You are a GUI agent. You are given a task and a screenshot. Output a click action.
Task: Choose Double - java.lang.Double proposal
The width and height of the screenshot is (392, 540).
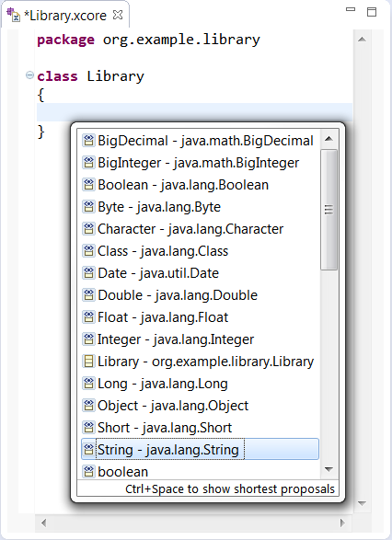point(200,295)
